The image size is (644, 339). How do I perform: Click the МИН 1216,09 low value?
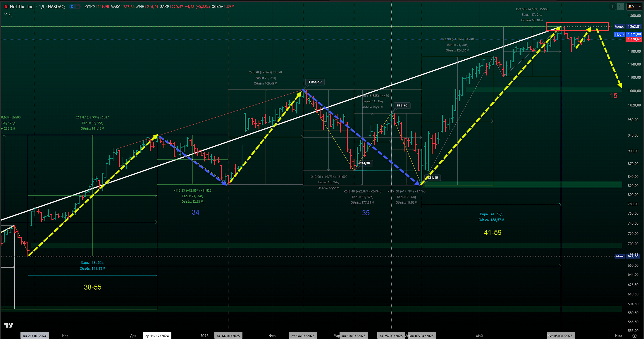[x=147, y=6]
